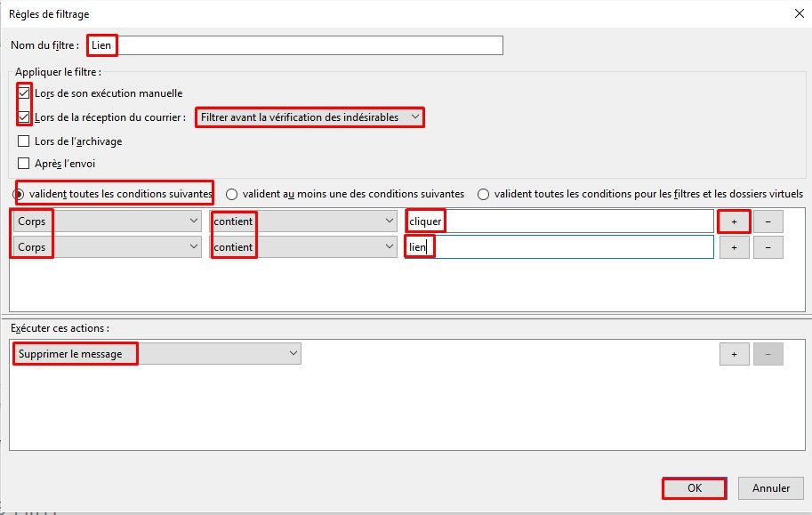Open second row 'Corps' field dropdown
812x515 pixels.
point(108,247)
